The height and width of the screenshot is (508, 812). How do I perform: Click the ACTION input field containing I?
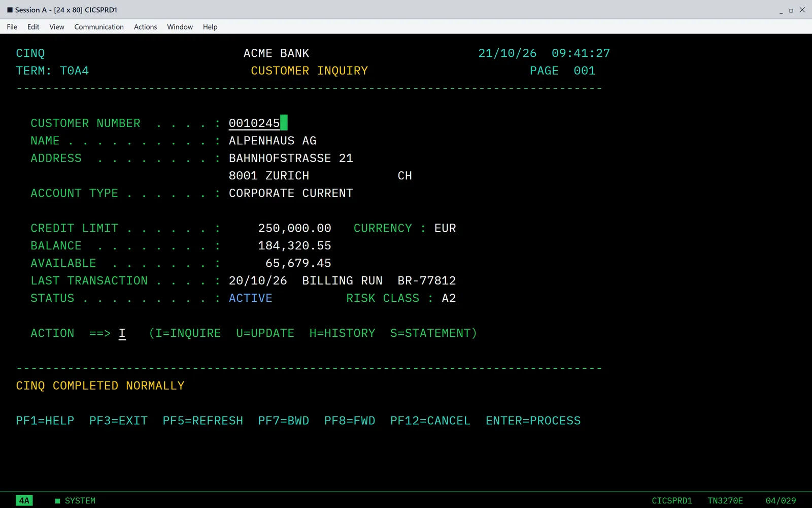click(x=122, y=333)
